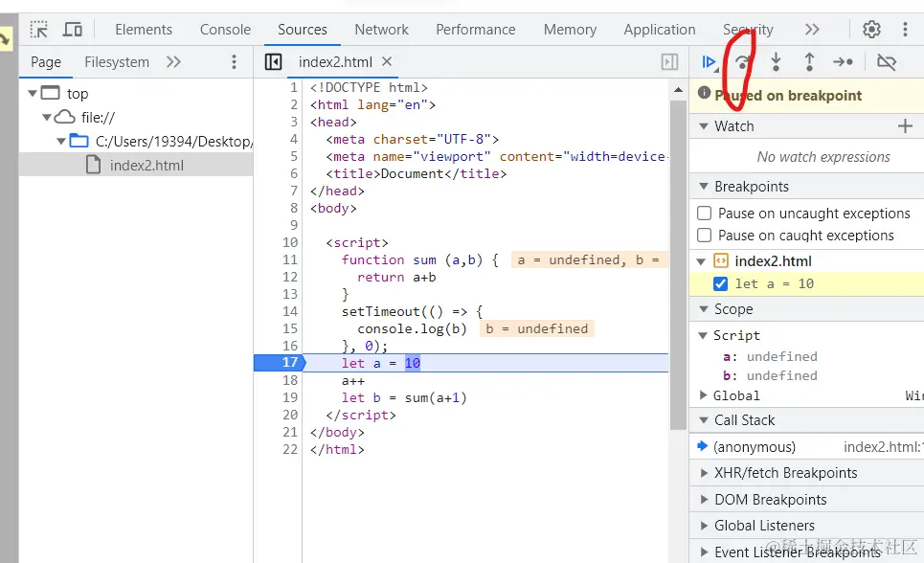Close the index2.html editor tab
The width and height of the screenshot is (924, 563).
pos(387,61)
